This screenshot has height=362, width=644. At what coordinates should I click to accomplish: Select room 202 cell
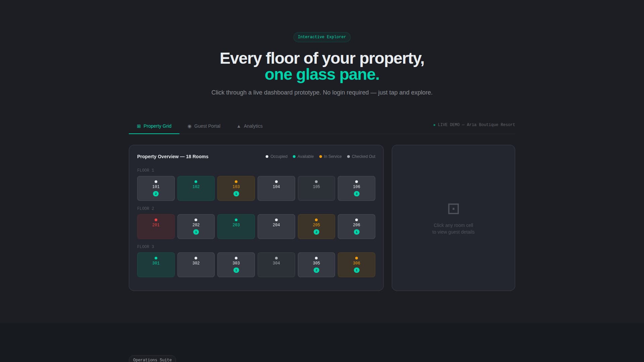point(196,227)
